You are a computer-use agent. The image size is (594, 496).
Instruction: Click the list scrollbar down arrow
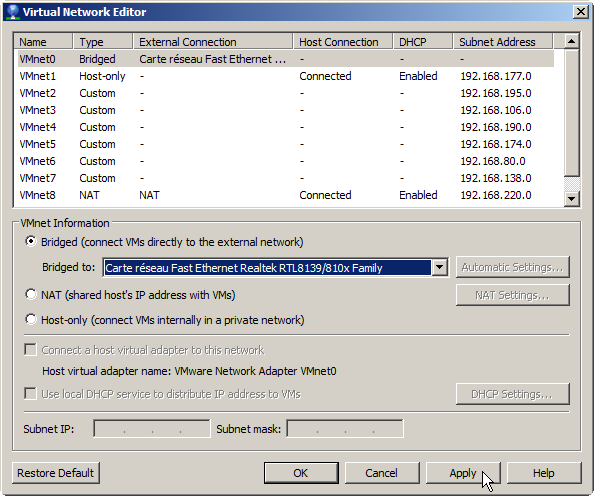(x=572, y=198)
